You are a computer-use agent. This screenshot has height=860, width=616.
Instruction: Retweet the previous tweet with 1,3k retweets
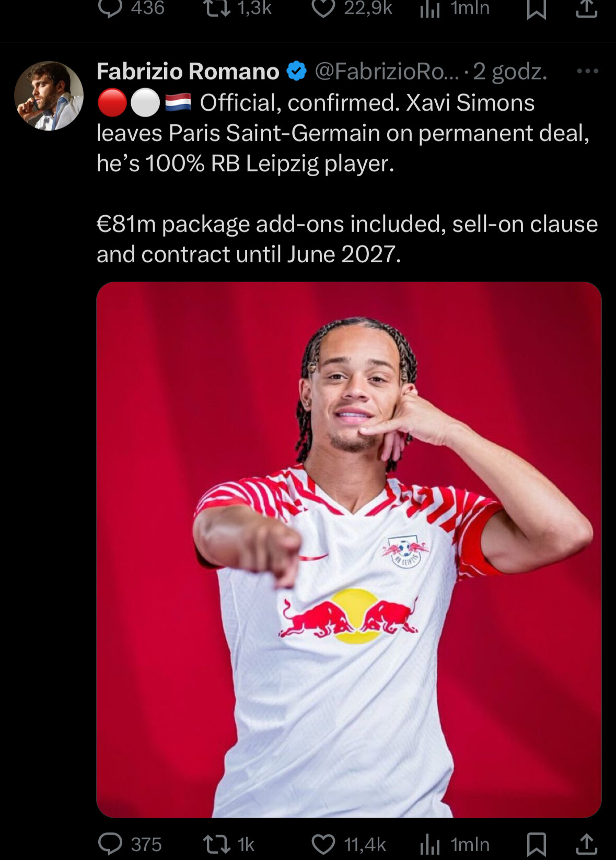point(237,8)
